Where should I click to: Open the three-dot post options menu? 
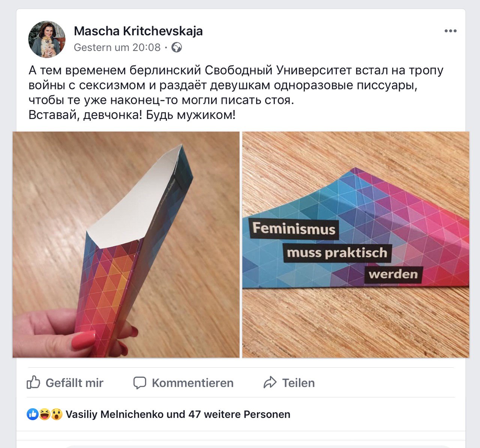click(x=450, y=31)
